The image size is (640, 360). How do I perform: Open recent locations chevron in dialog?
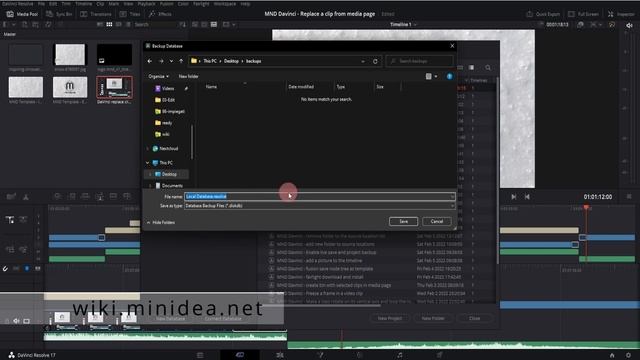pyautogui.click(x=171, y=61)
